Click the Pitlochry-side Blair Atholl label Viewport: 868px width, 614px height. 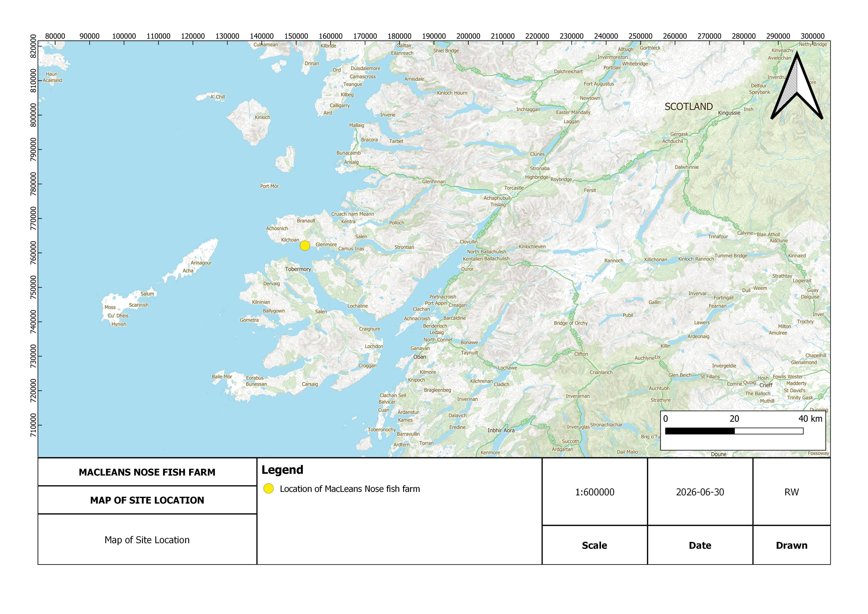(x=768, y=234)
